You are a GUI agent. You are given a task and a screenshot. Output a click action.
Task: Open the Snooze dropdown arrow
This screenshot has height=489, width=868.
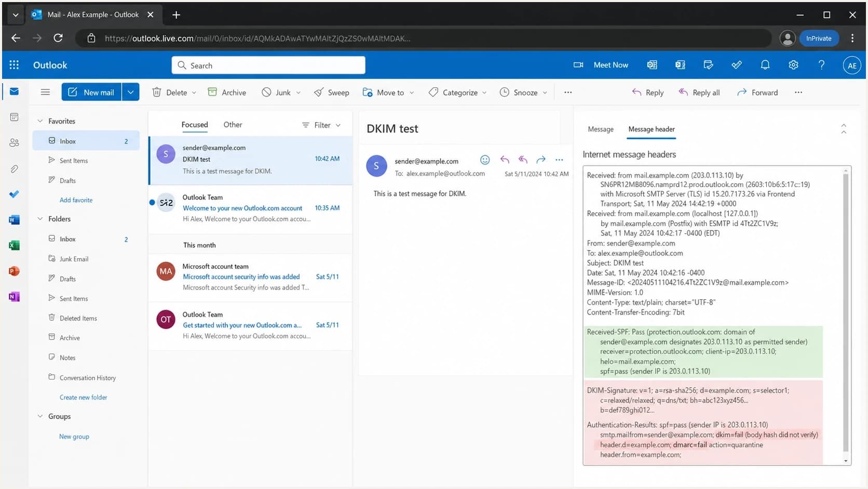545,92
